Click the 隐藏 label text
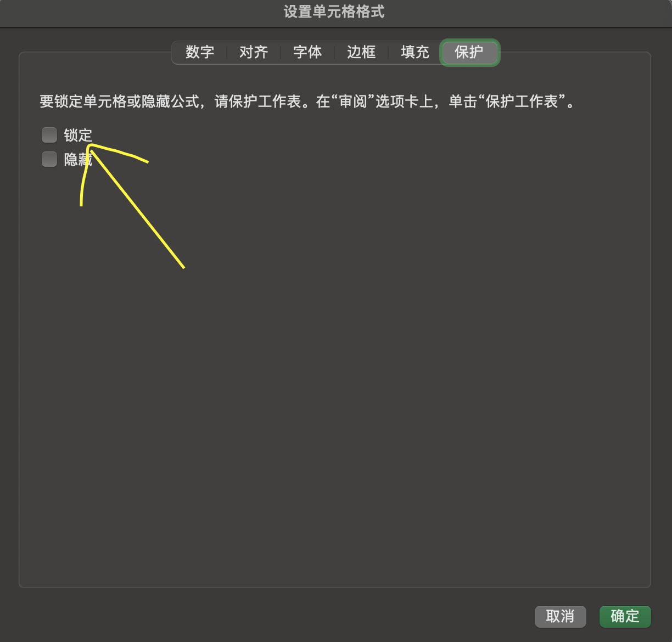672x642 pixels. point(78,160)
